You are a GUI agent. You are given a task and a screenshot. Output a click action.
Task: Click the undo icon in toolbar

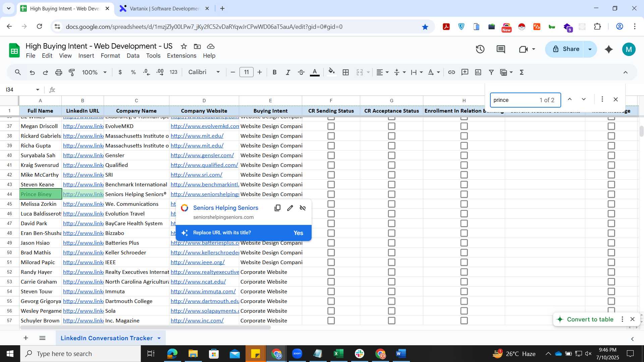point(32,72)
